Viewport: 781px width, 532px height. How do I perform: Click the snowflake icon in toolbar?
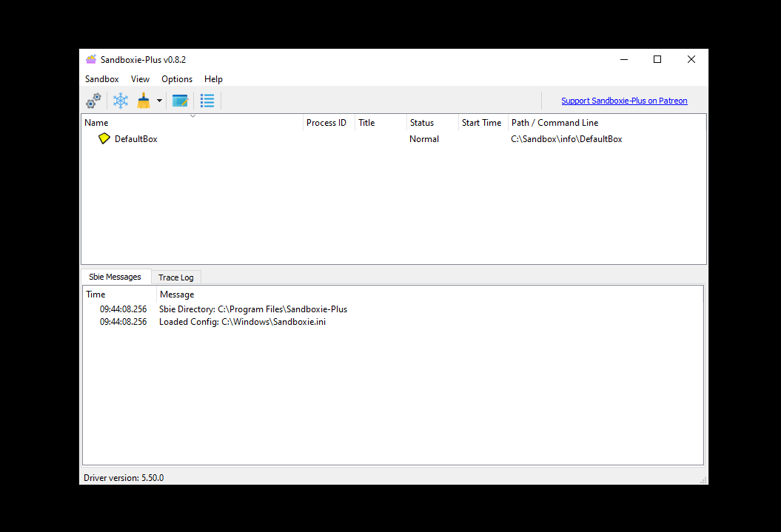(x=121, y=101)
